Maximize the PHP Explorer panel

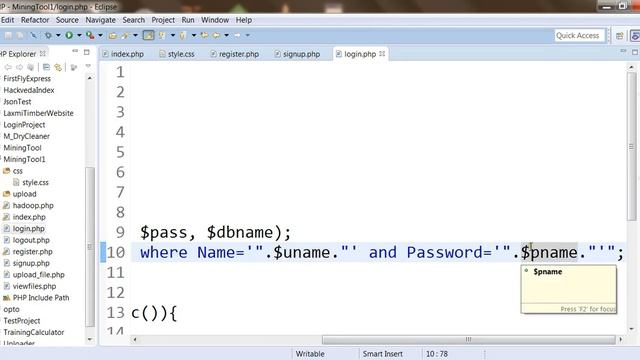[x=87, y=52]
